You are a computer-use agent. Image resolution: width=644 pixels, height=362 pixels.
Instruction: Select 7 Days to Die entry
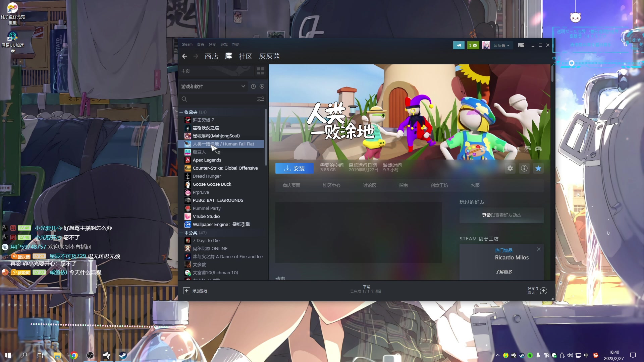(221, 240)
